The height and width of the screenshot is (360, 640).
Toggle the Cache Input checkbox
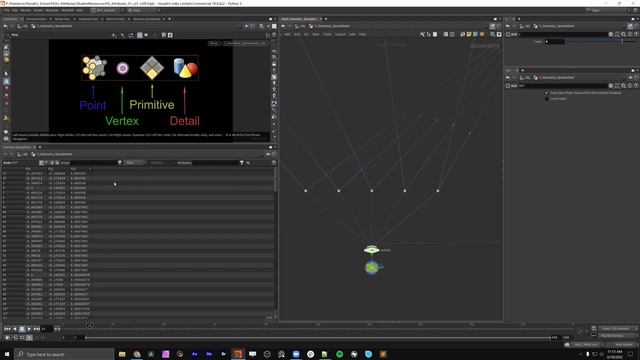547,99
